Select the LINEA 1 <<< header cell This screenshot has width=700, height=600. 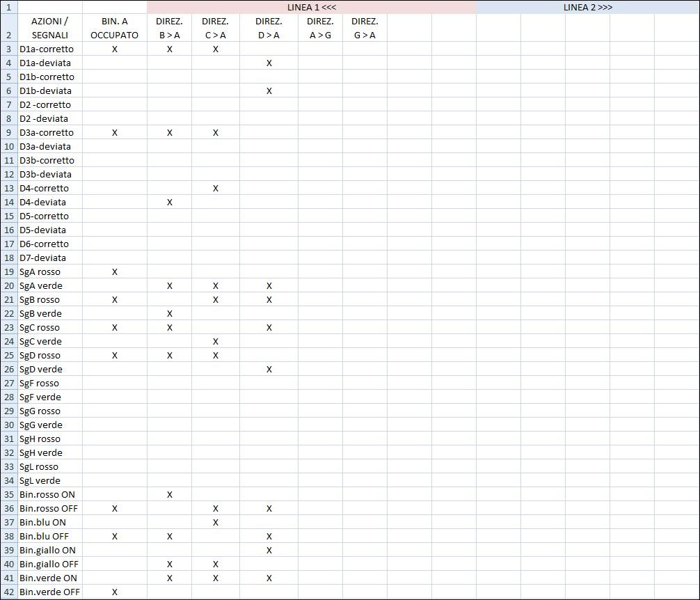[x=311, y=7]
